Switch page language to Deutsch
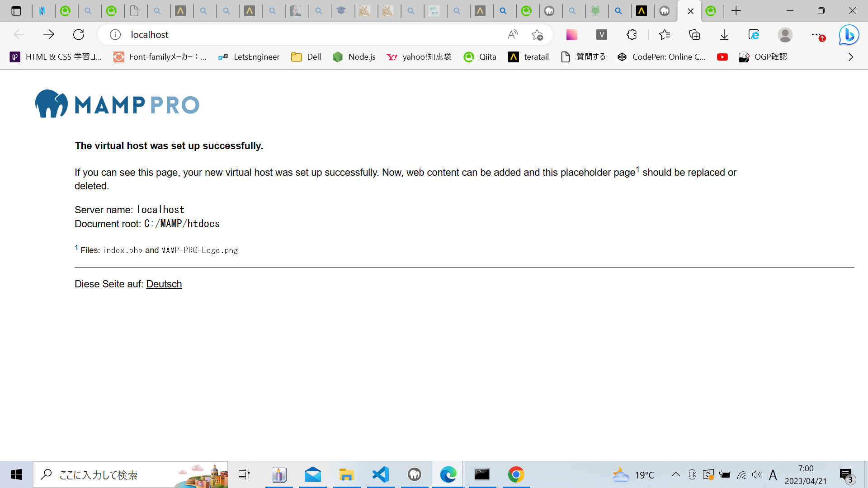 tap(164, 284)
